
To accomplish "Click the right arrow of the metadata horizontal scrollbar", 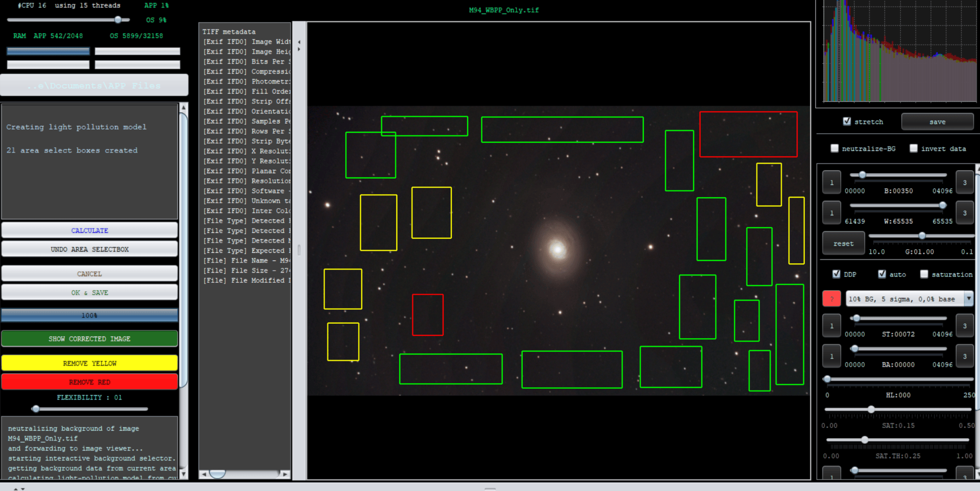I will 285,474.
